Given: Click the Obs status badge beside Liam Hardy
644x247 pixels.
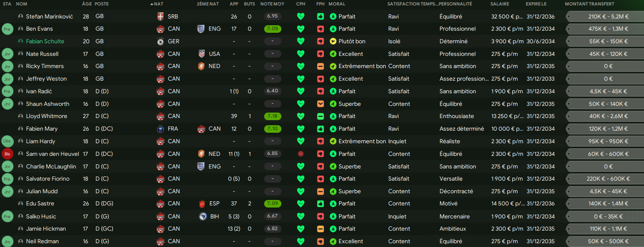Looking at the screenshot, I should (7, 141).
